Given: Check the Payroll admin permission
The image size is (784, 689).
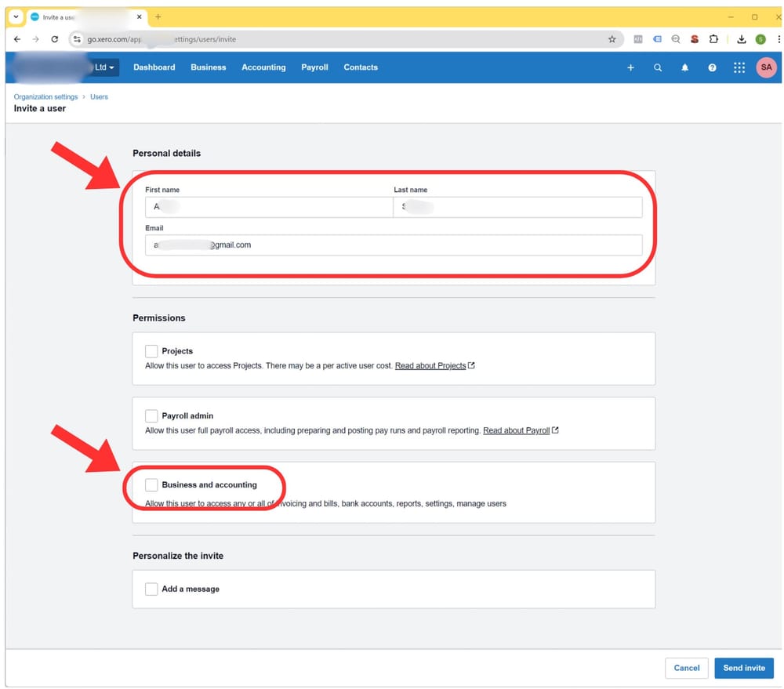Looking at the screenshot, I should pos(151,416).
